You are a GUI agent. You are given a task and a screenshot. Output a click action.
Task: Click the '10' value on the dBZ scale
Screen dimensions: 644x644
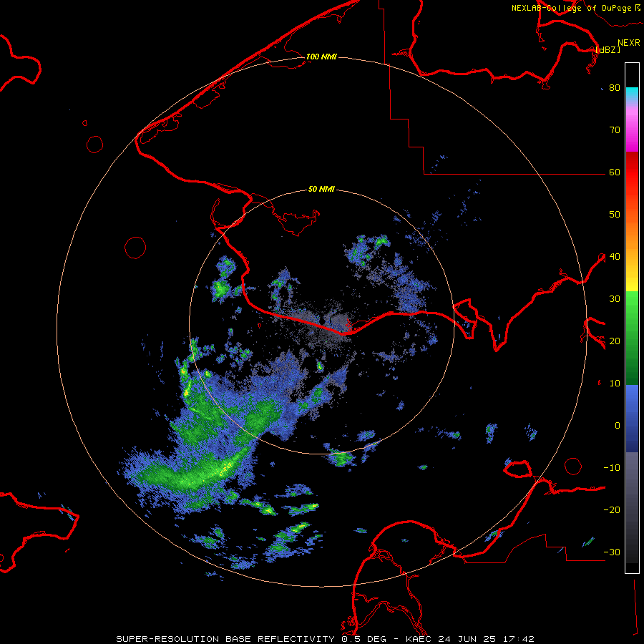point(615,384)
